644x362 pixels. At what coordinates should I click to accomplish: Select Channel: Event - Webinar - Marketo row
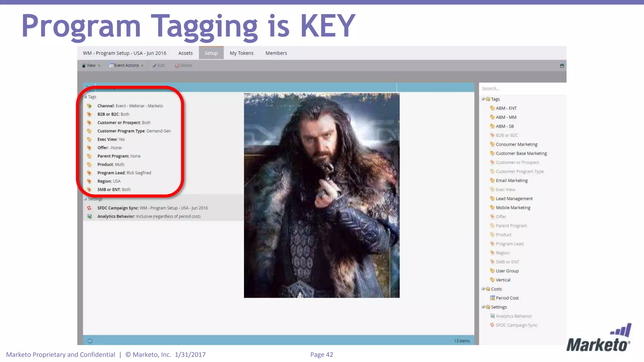130,106
